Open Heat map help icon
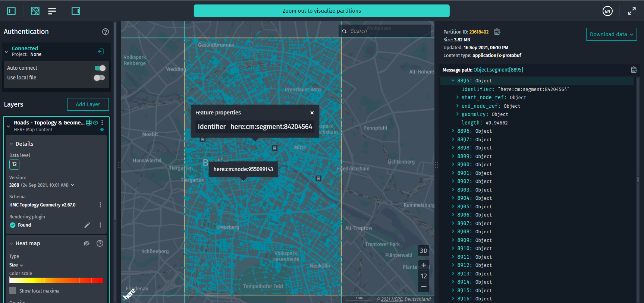Screen dimensions: 644x303 100,243
